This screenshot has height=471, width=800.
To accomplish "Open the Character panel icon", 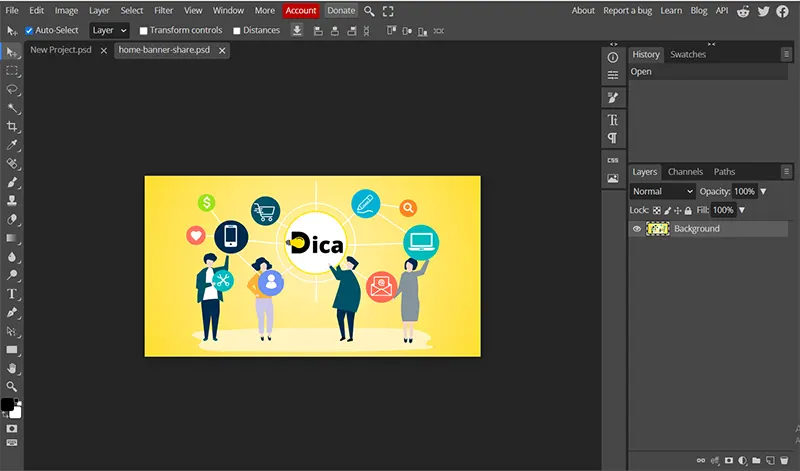I will click(613, 120).
